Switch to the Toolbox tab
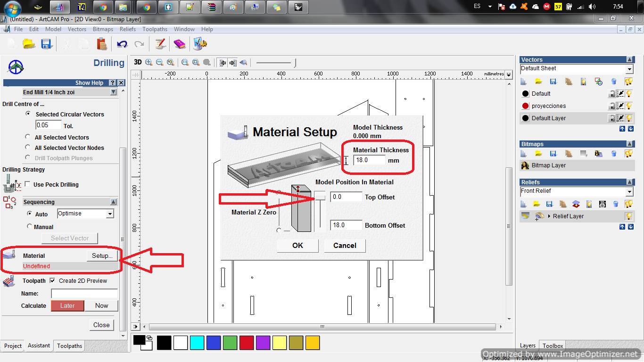The width and height of the screenshot is (644, 362). tap(553, 346)
